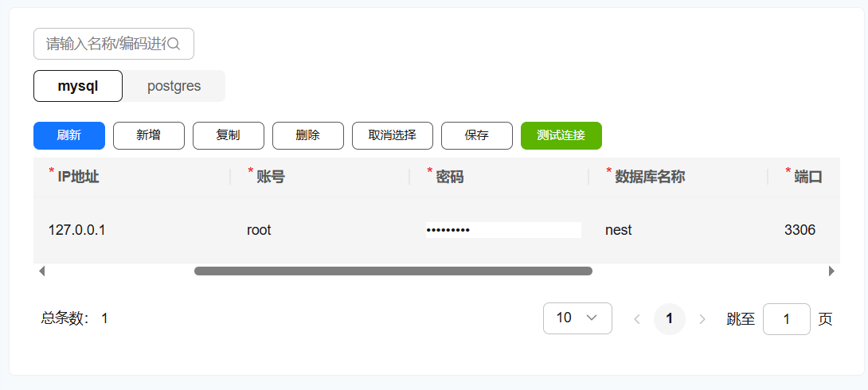
Task: Click the 删除 delete button
Action: point(308,135)
